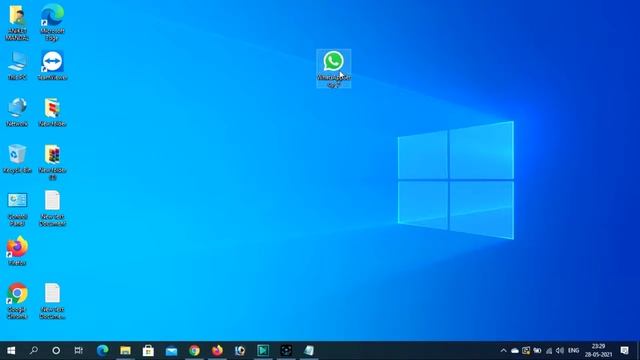Viewport: 640px width, 360px height.
Task: Launch Google Chrome from the taskbar
Action: point(194,351)
